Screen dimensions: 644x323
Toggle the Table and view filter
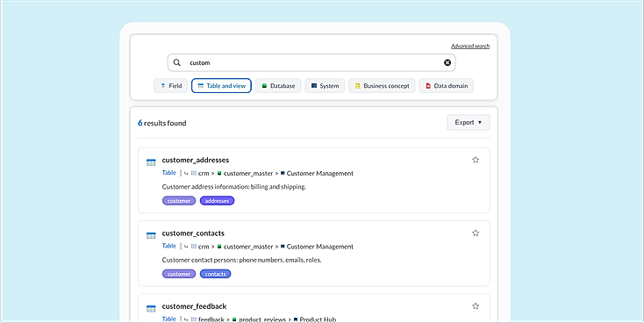pos(221,86)
